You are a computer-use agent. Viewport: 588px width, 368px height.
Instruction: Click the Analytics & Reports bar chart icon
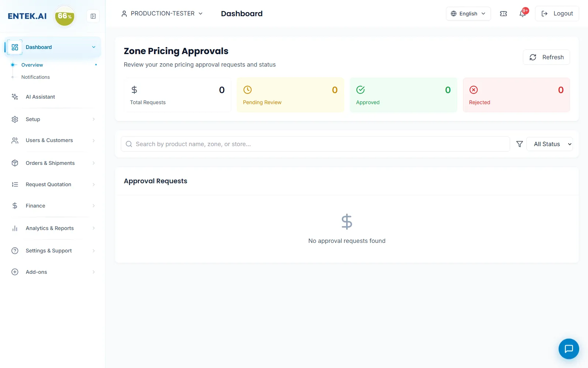pyautogui.click(x=15, y=228)
